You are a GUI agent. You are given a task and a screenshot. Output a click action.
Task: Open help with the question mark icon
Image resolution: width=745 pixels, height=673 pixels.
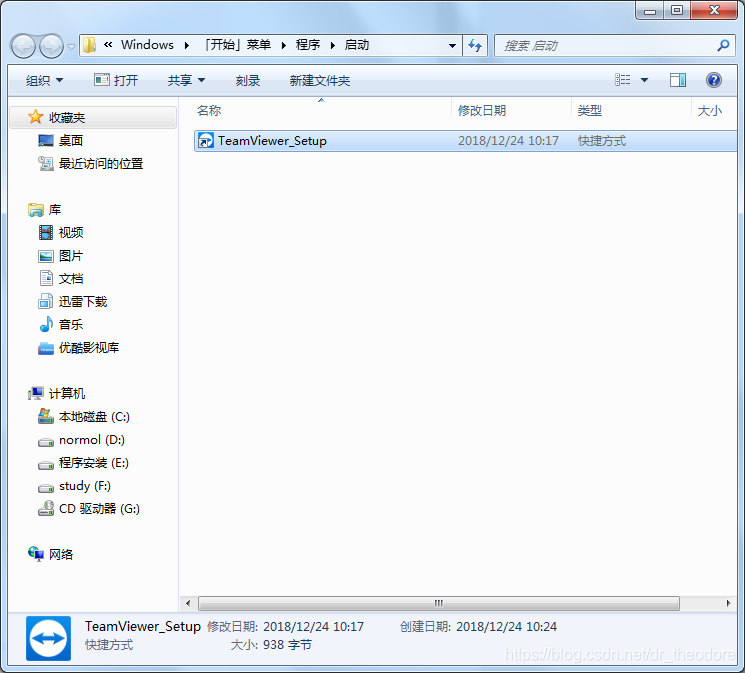714,80
